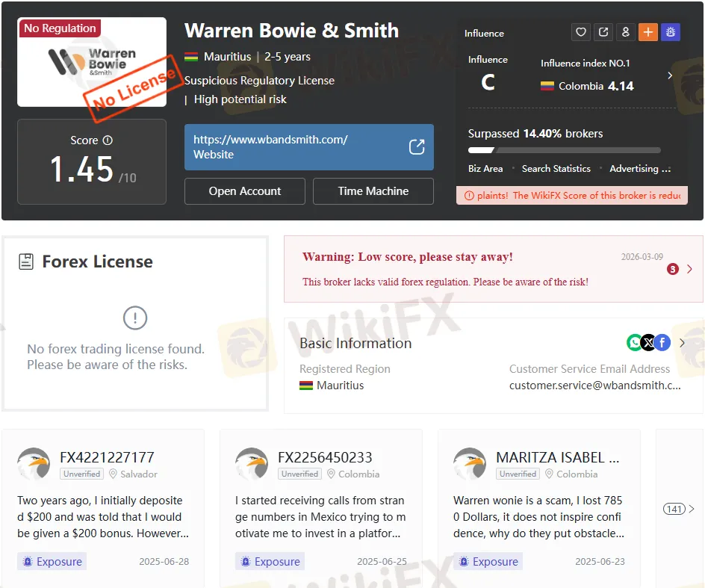Click the user profile icon in Influence bar
This screenshot has height=588, width=705.
(x=625, y=32)
